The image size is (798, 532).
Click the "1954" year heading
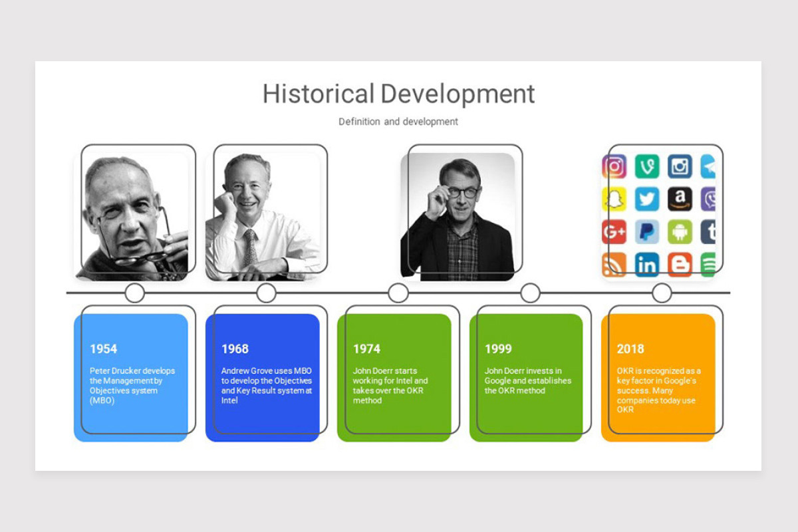(x=103, y=348)
